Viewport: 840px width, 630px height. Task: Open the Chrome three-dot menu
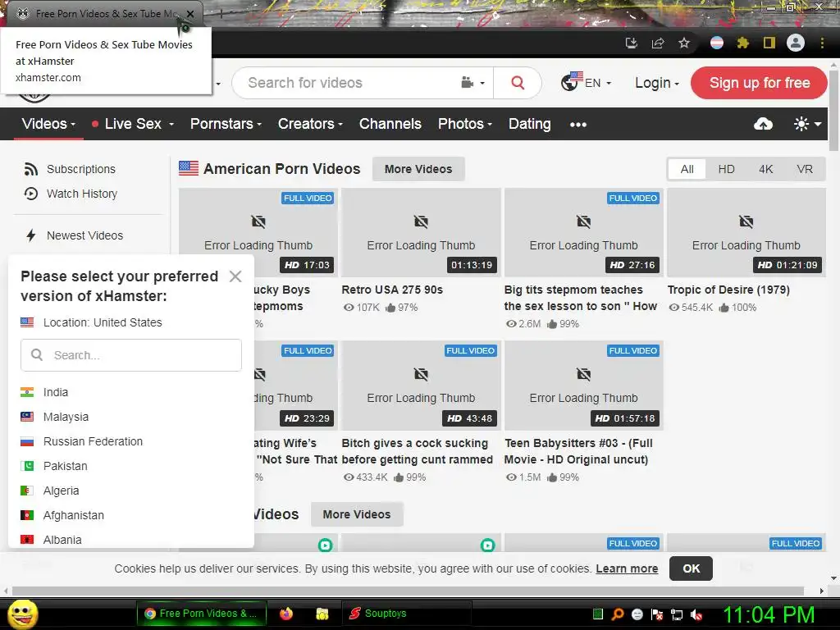pyautogui.click(x=822, y=43)
